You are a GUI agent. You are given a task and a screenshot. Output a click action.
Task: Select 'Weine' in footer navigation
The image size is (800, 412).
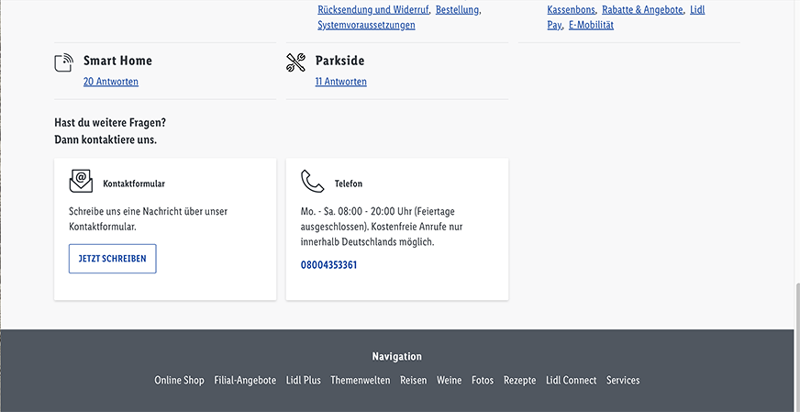[x=449, y=380]
